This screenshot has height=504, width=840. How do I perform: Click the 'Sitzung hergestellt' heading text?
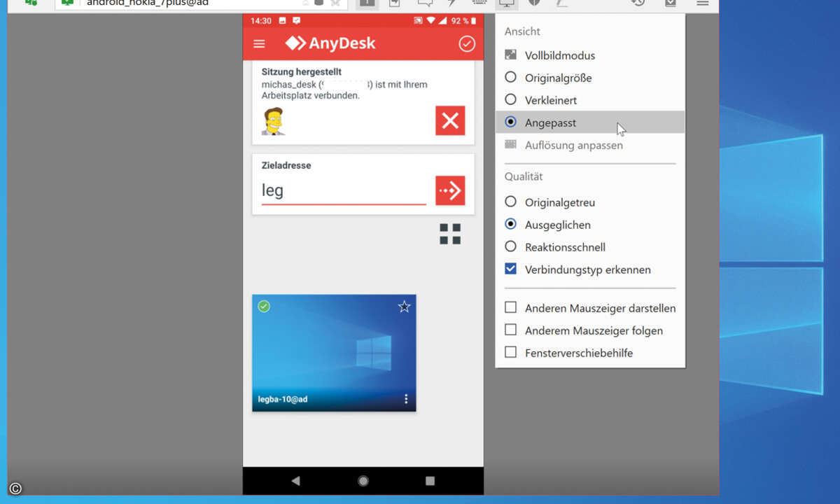[x=302, y=72]
